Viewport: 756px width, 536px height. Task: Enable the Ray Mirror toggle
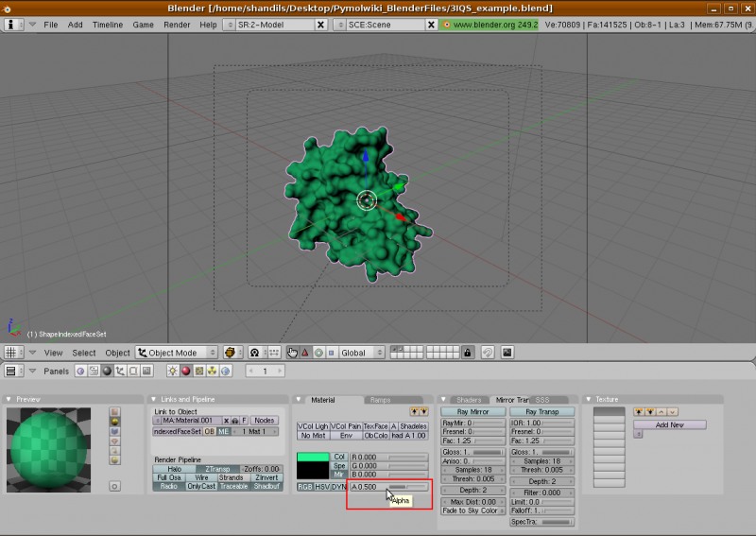click(472, 412)
